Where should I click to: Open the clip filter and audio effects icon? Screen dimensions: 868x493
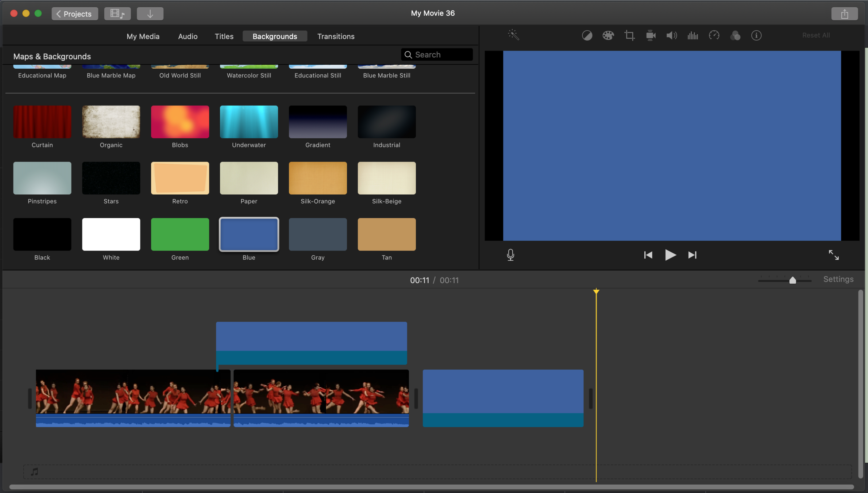735,35
